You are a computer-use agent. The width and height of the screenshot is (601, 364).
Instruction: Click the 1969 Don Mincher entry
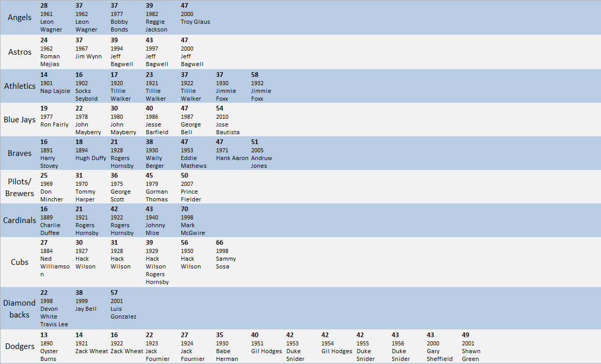coord(52,187)
